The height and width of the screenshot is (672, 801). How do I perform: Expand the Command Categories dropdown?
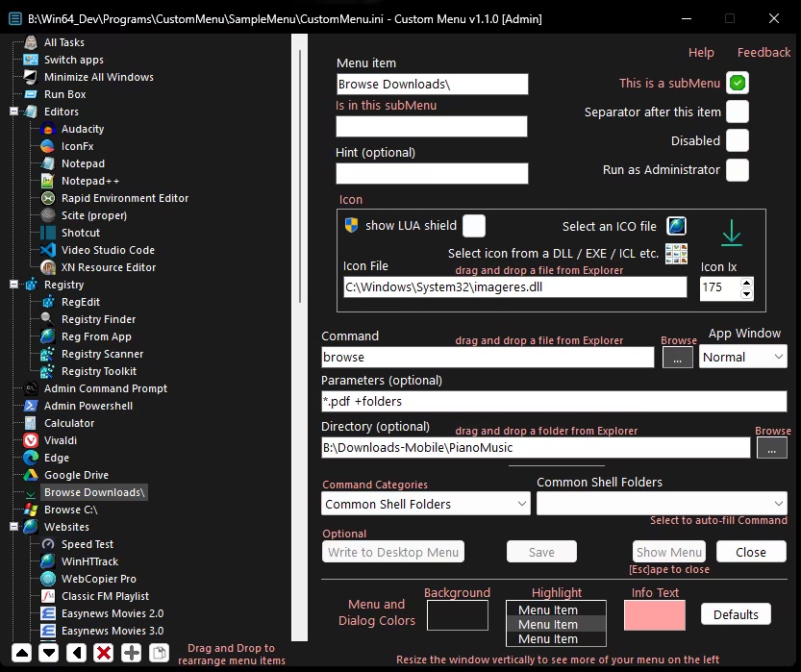click(x=426, y=504)
